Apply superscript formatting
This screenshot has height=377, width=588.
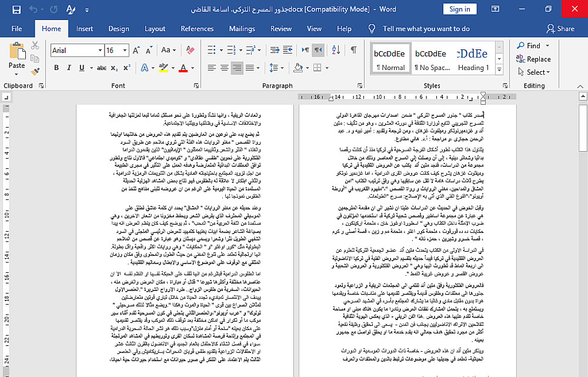click(x=127, y=68)
